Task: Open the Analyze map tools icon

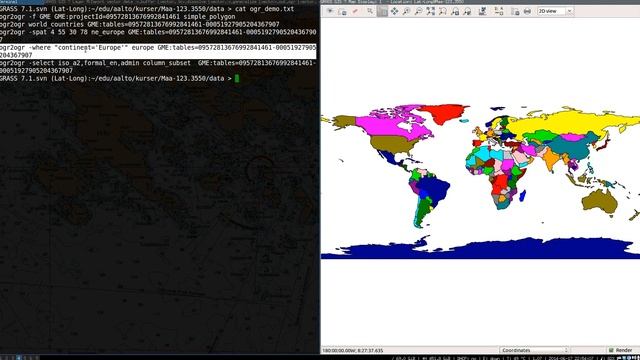Action: (x=482, y=11)
